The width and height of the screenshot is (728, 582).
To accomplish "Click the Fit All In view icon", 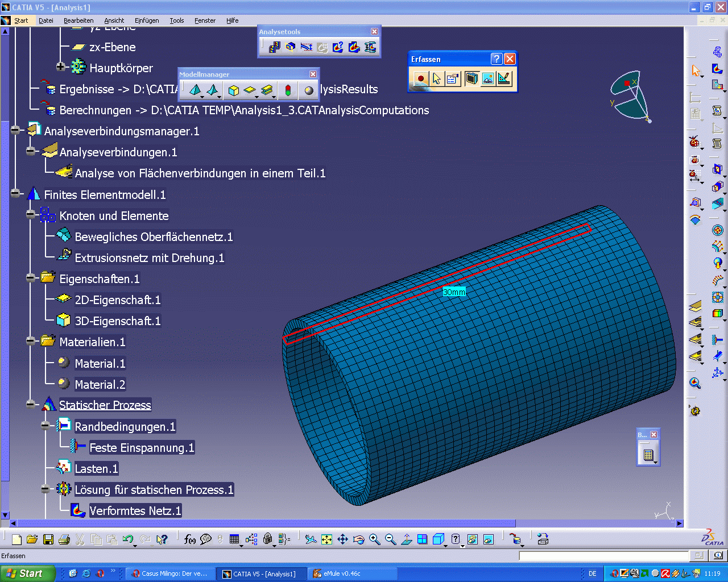I will (326, 539).
